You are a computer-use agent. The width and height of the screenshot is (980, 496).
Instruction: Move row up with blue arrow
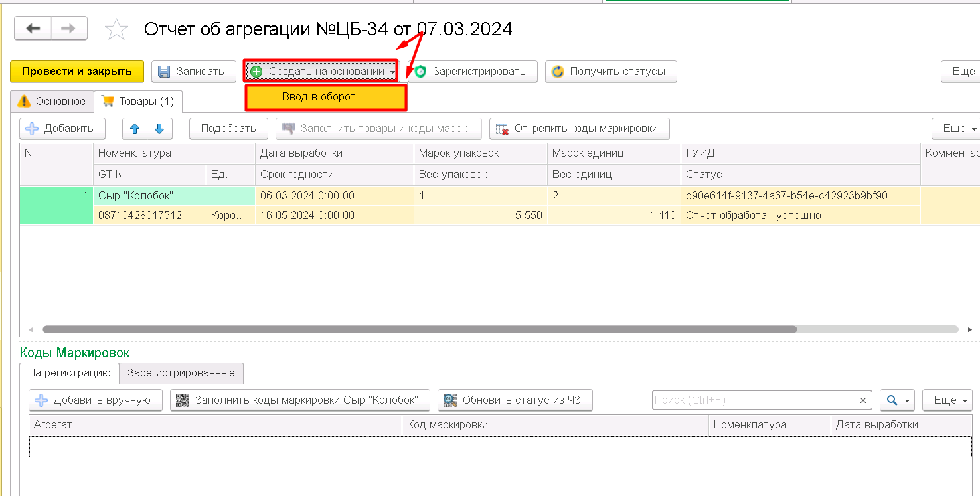135,128
